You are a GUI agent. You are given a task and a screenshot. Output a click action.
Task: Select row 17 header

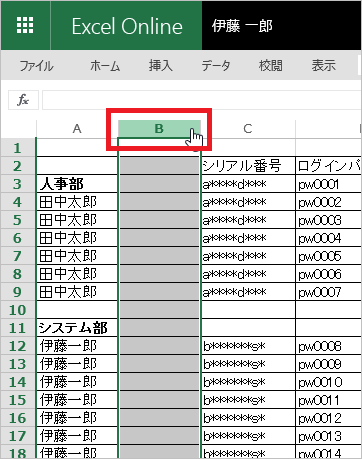pos(18,436)
